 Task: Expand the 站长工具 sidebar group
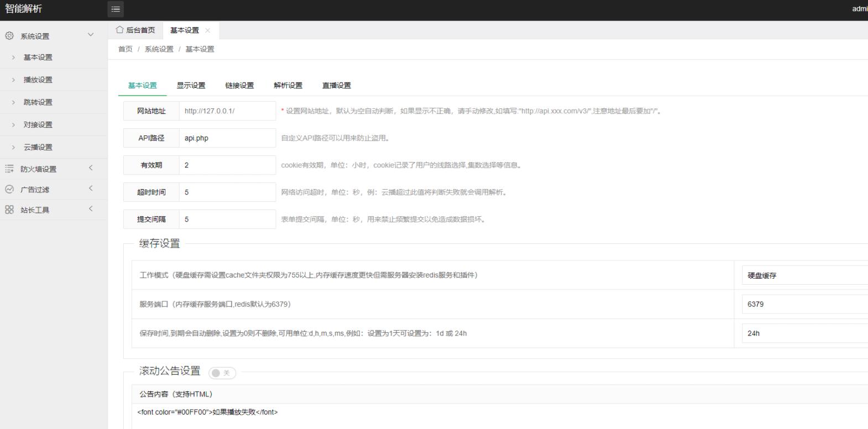tap(91, 209)
